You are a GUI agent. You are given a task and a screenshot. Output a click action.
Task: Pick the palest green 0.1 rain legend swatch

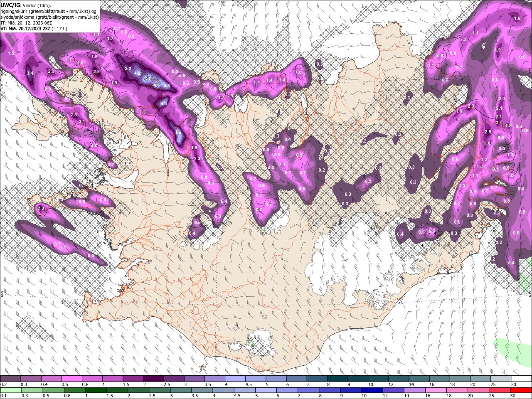11,390
